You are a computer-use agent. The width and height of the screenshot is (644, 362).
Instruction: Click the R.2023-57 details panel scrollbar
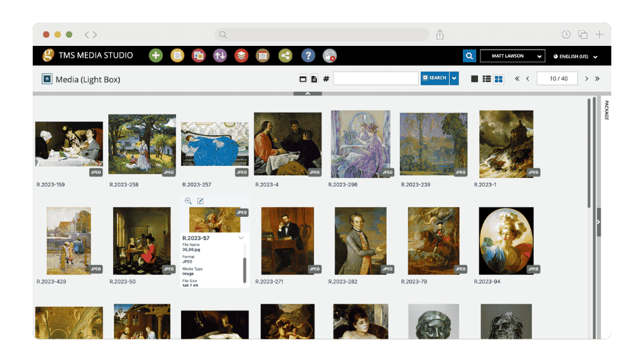pos(245,270)
